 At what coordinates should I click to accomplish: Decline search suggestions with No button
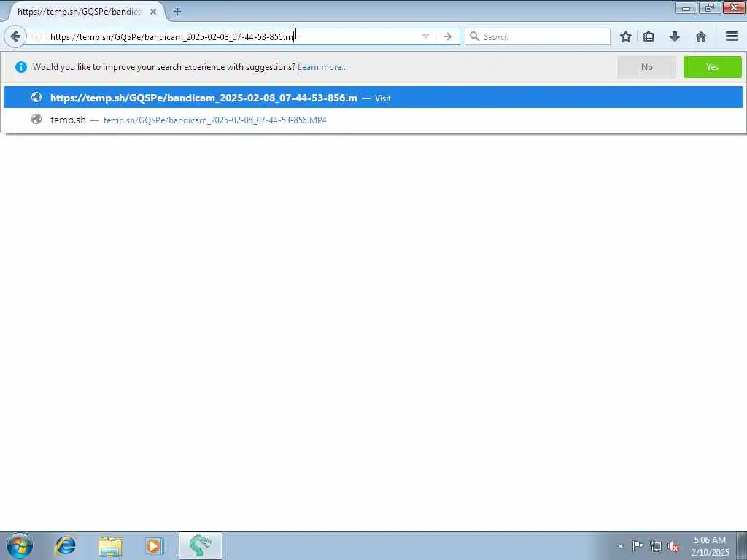646,67
